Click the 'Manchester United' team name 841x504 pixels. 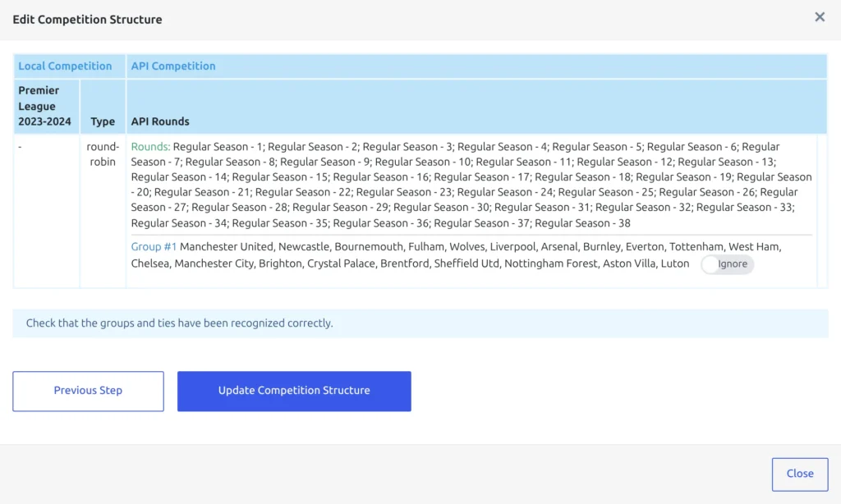coord(227,246)
